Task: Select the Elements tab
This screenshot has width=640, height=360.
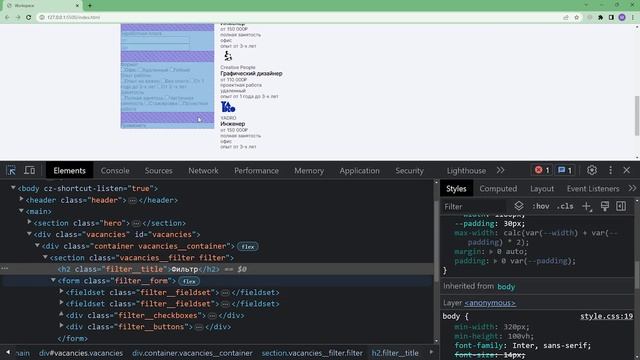Action: click(69, 171)
